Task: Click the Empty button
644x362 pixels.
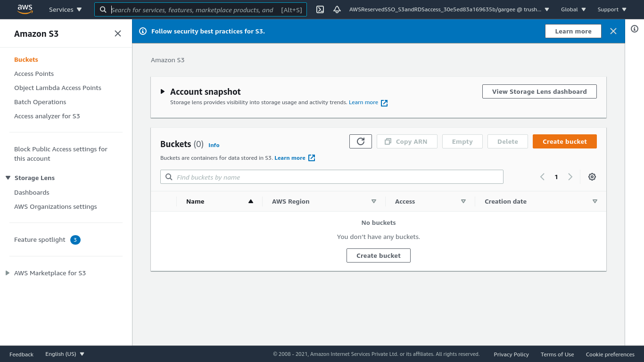Action: click(462, 141)
